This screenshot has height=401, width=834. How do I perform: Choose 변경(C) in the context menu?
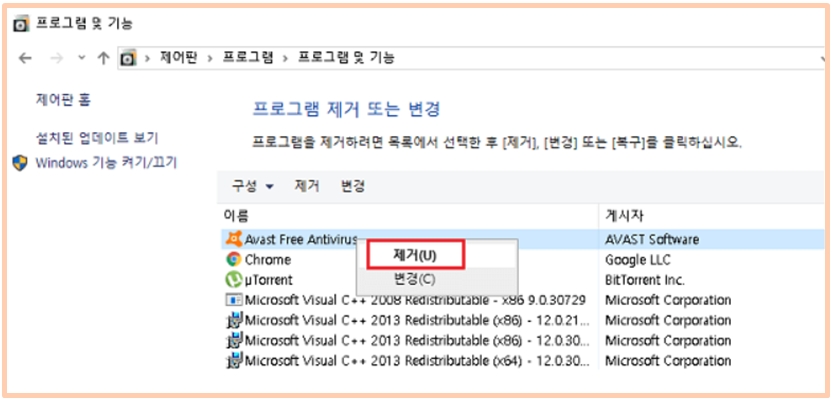coord(415,279)
